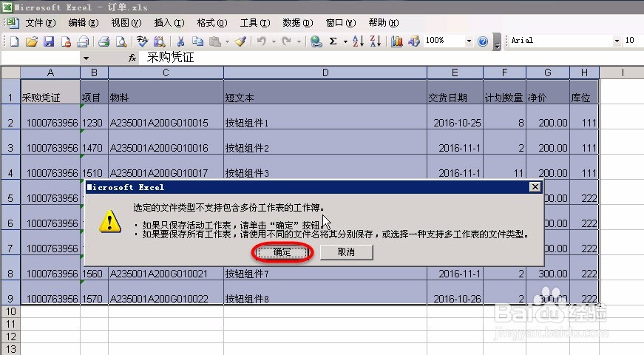This screenshot has height=355, width=644.
Task: Open the 编辑(E) menu
Action: pyautogui.click(x=83, y=23)
